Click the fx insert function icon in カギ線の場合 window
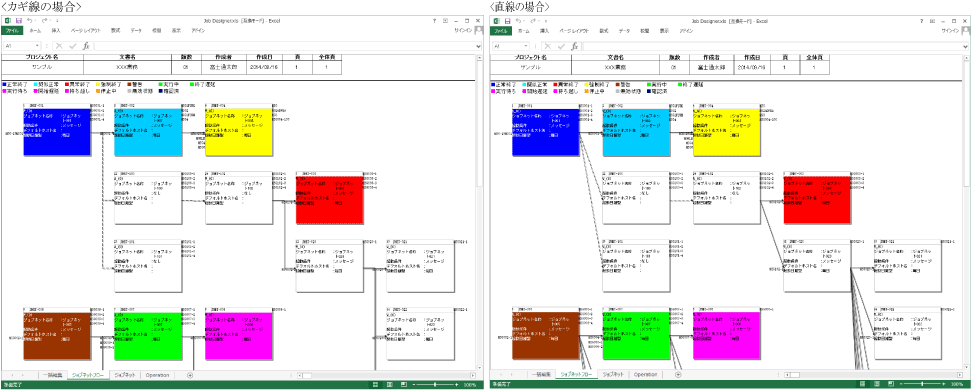 point(86,46)
